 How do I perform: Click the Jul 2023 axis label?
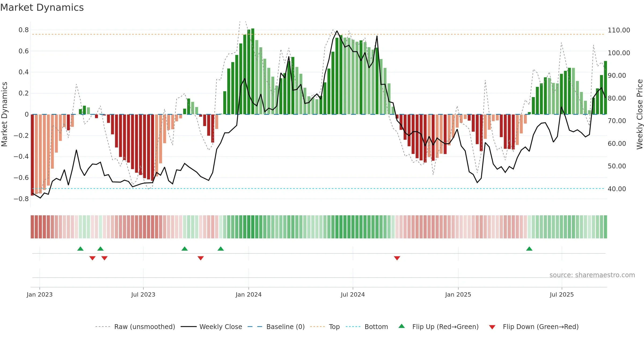click(x=143, y=294)
